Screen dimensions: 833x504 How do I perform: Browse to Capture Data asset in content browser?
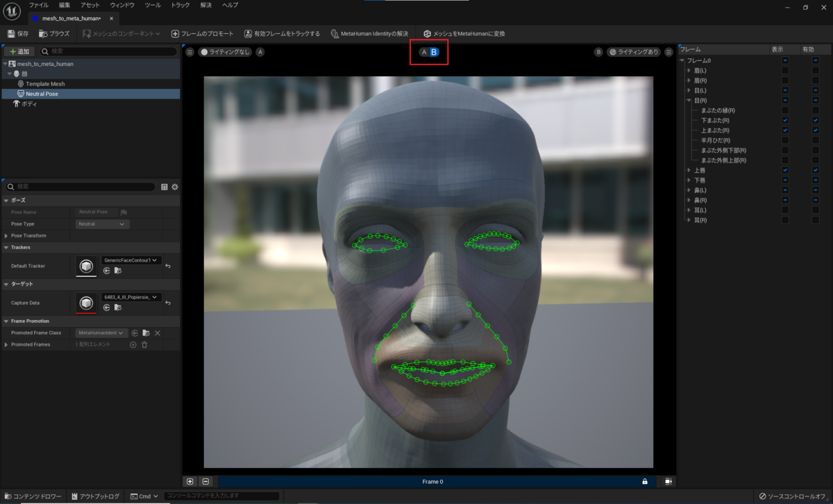point(117,307)
